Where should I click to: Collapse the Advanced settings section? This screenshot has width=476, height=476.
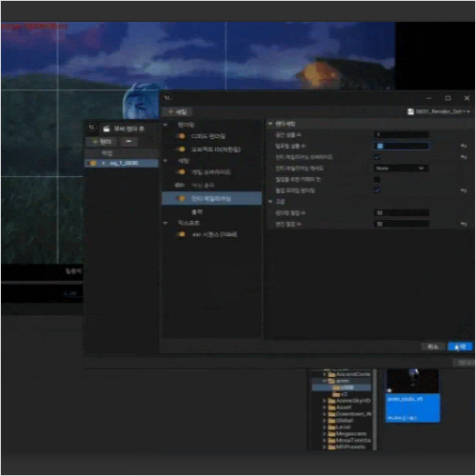point(270,202)
